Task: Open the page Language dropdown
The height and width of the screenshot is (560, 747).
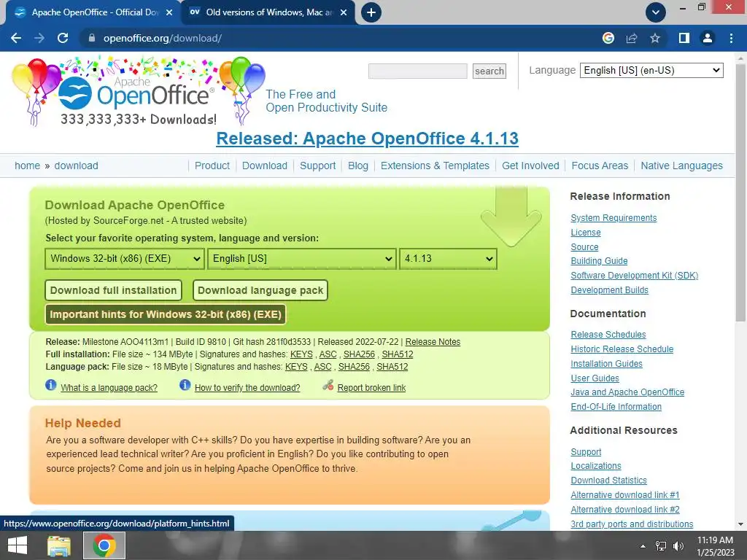Action: (651, 71)
